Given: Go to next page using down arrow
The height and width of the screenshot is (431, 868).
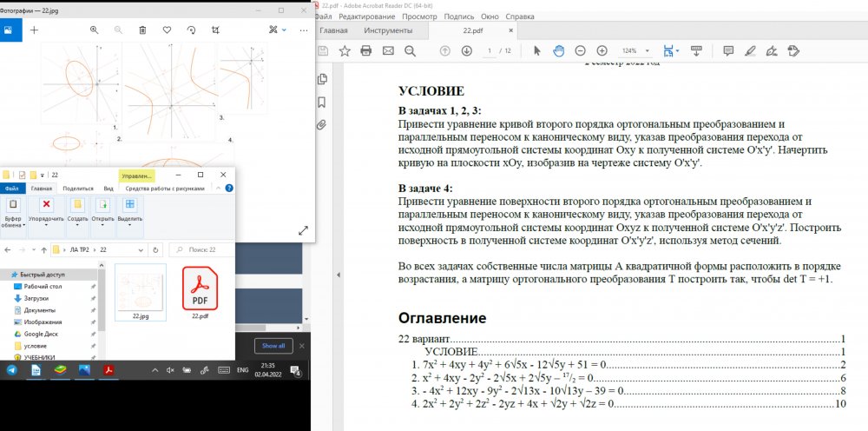Looking at the screenshot, I should click(x=467, y=50).
